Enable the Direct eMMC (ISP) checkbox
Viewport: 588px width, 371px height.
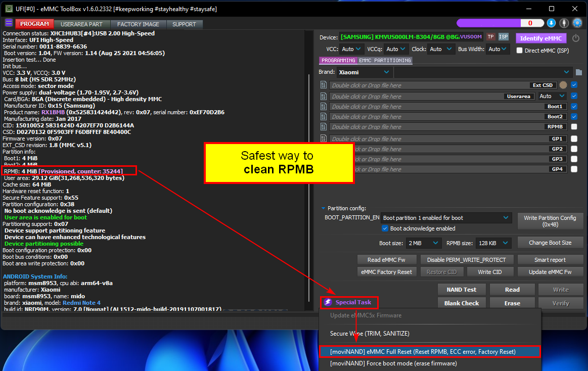coord(519,50)
